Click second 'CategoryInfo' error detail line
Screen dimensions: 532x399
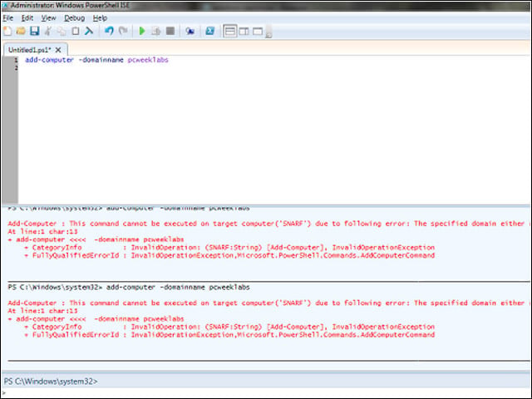coord(229,327)
